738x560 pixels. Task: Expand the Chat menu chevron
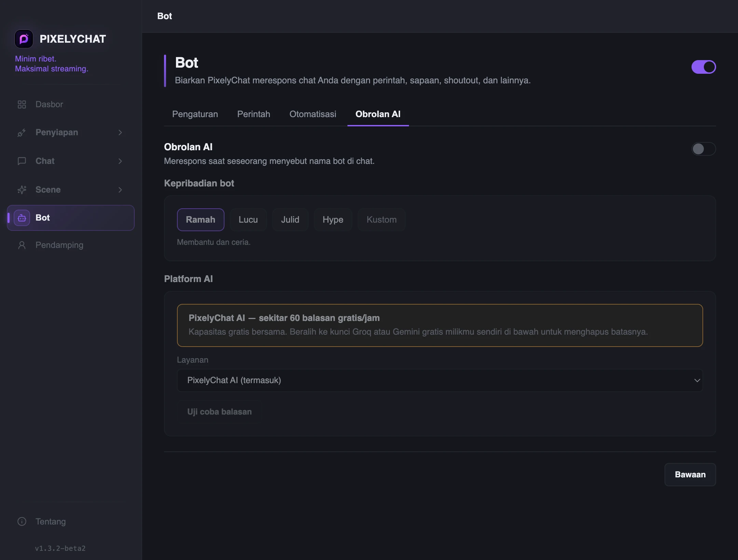120,161
